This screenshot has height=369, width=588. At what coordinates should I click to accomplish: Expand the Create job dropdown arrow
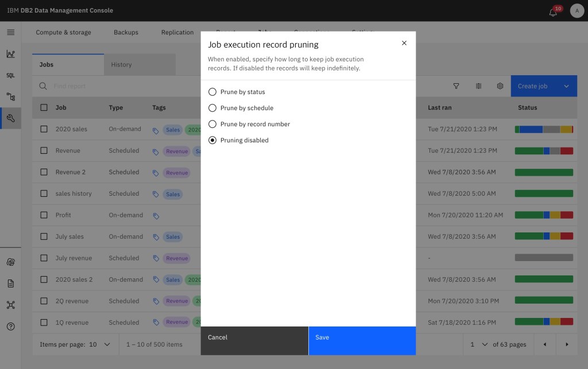point(566,86)
